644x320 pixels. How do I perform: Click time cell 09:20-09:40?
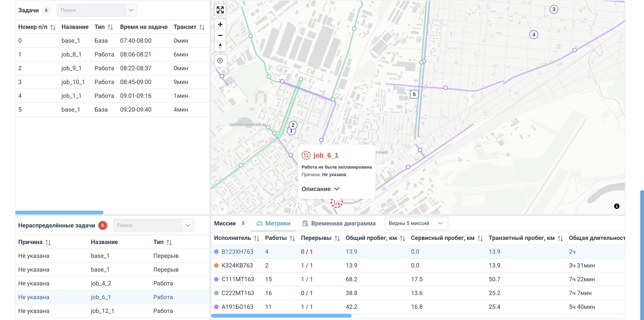tap(136, 109)
